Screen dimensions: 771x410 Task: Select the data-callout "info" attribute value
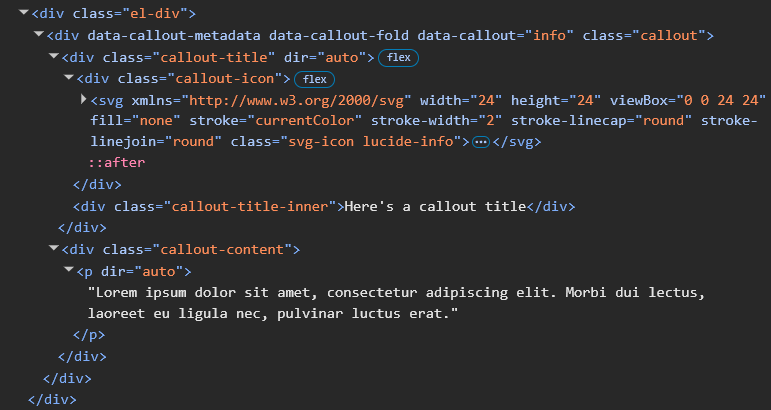547,35
